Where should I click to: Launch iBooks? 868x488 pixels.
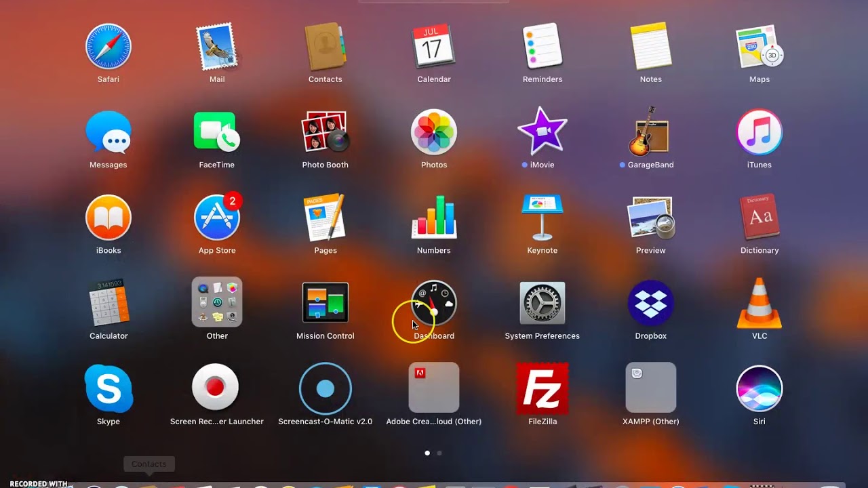coord(108,218)
